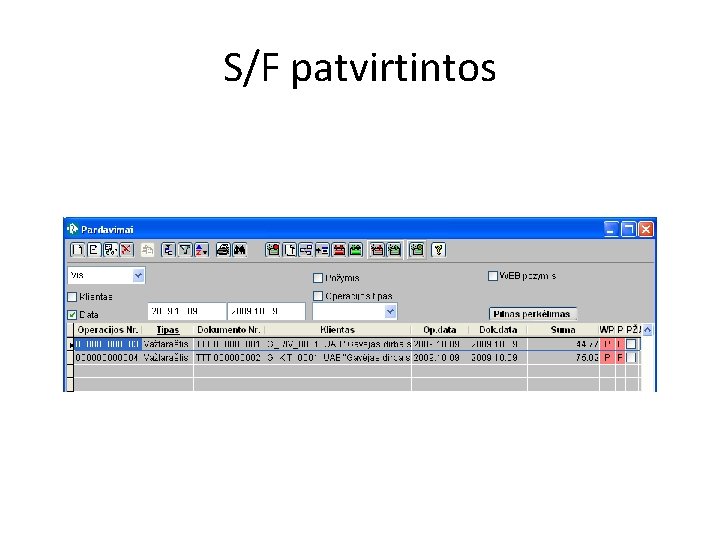Viewport: 720px width, 540px height.
Task: Click the arrow-to-list insert icon
Action: 322,250
